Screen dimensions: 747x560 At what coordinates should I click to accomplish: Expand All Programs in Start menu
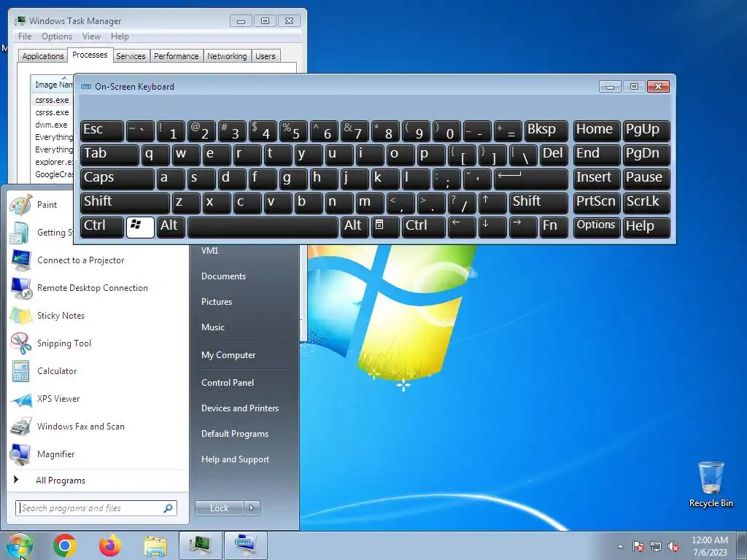98,481
